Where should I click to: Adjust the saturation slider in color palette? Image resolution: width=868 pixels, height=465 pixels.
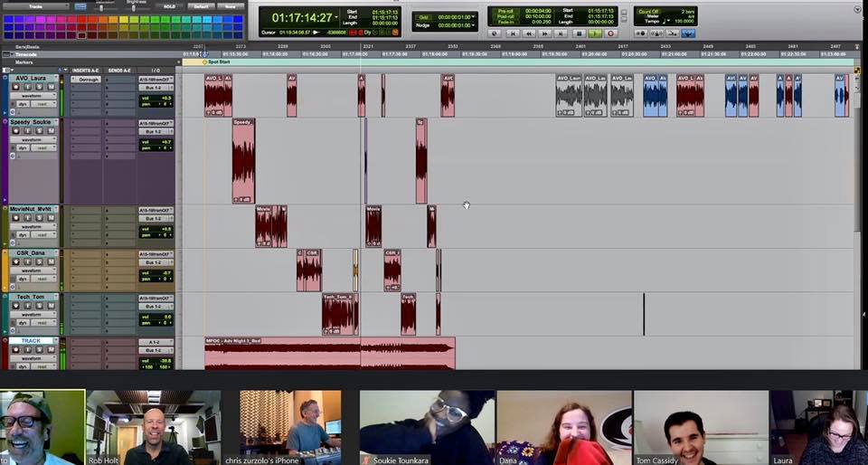pos(101,8)
